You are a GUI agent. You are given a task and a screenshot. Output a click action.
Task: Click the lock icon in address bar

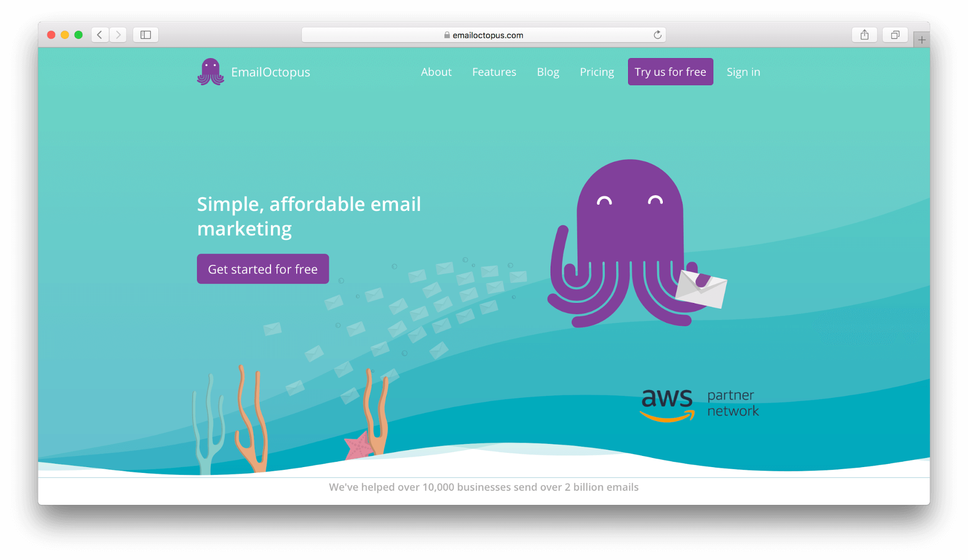(447, 35)
